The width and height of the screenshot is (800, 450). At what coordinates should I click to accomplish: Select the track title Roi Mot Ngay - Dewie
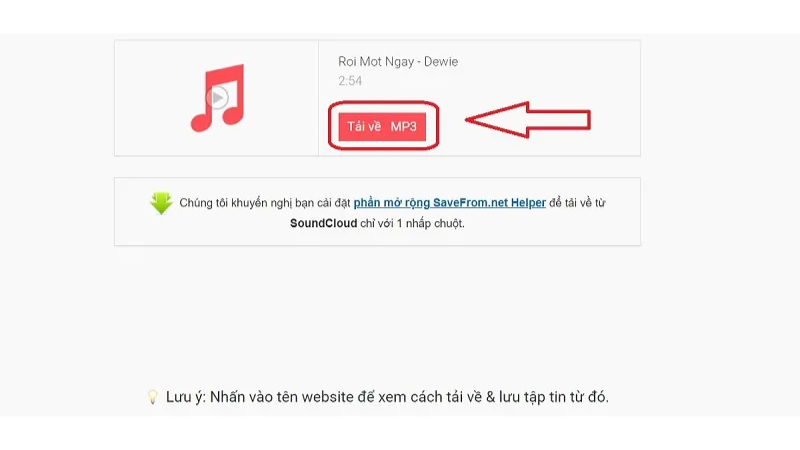click(x=398, y=62)
